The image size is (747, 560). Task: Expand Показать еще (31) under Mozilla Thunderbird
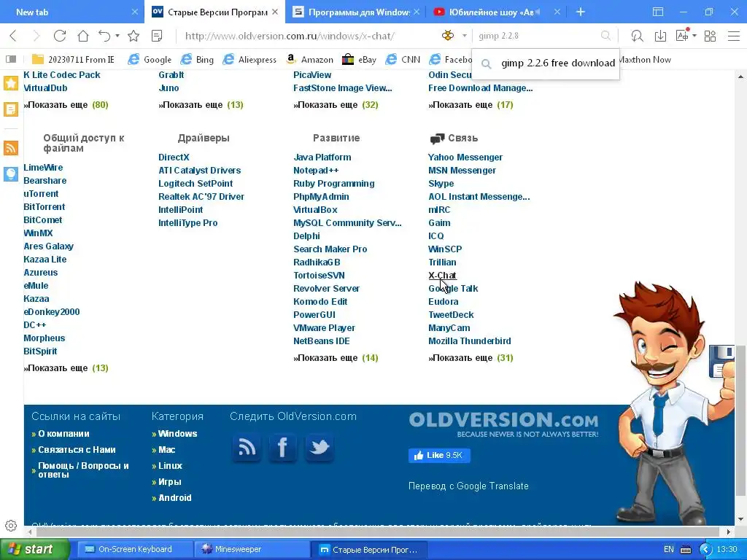(x=471, y=357)
